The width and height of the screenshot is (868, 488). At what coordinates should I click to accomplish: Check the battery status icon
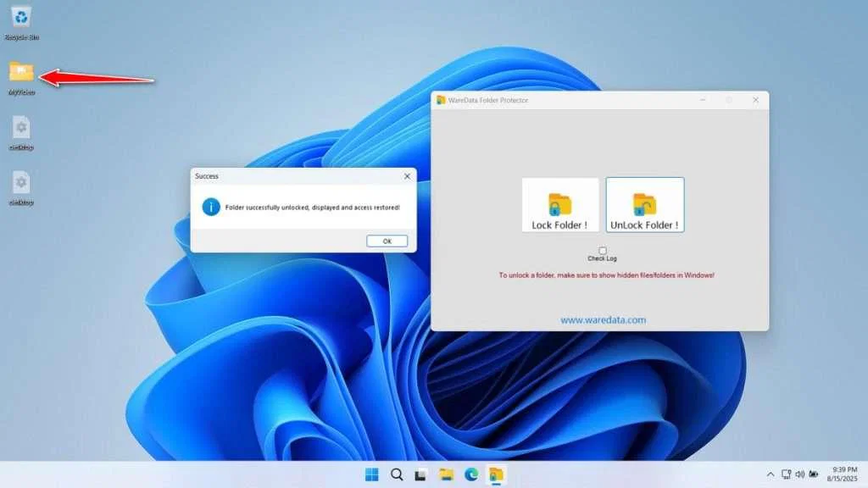815,475
